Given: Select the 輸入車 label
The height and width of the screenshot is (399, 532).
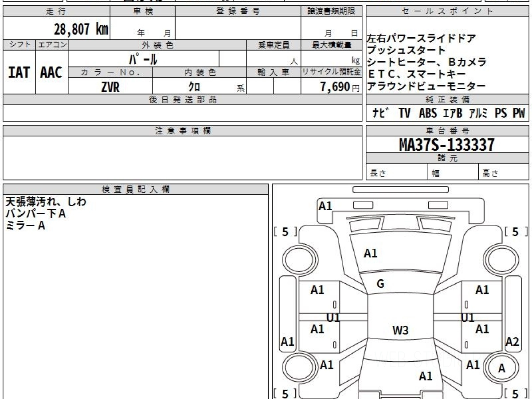Looking at the screenshot, I should (274, 72).
